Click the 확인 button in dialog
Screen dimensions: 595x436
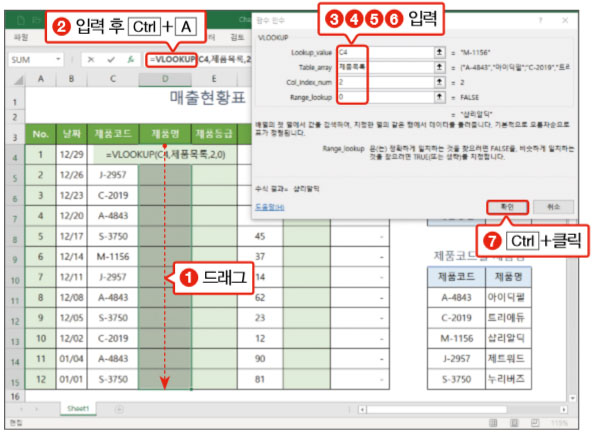click(507, 207)
